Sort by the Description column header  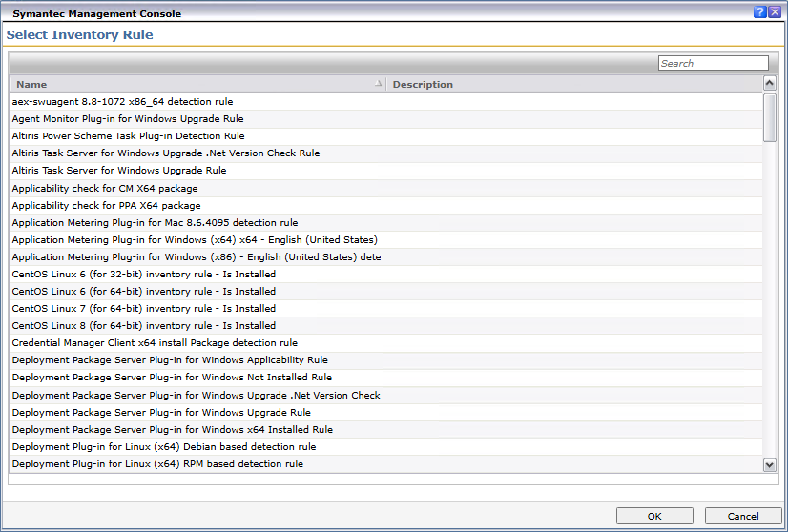pyautogui.click(x=574, y=85)
